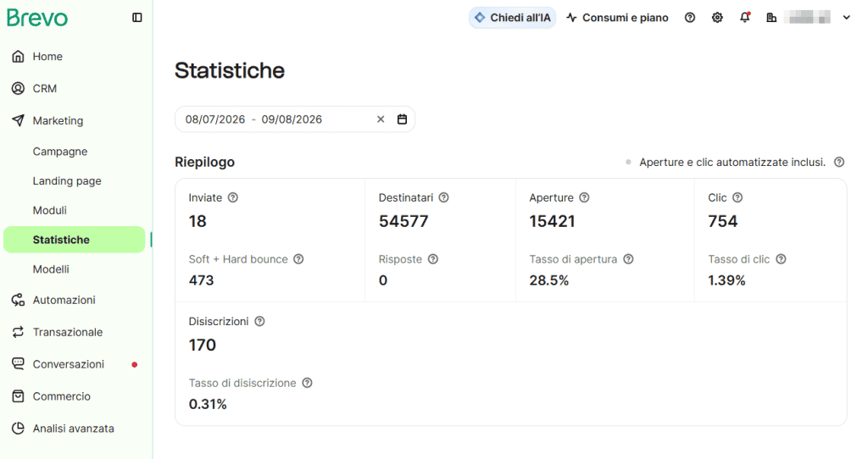Show help for Tasso di apertura
This screenshot has width=868, height=459.
(x=628, y=259)
